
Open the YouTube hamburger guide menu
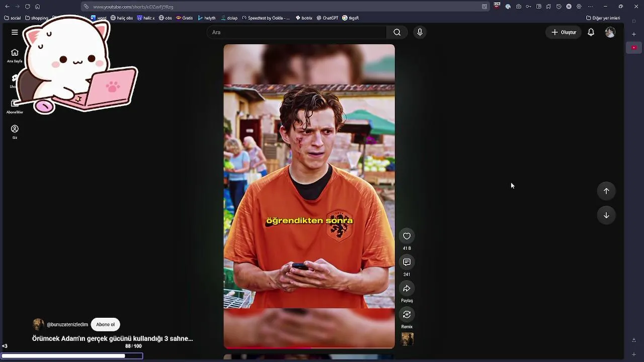click(x=15, y=32)
